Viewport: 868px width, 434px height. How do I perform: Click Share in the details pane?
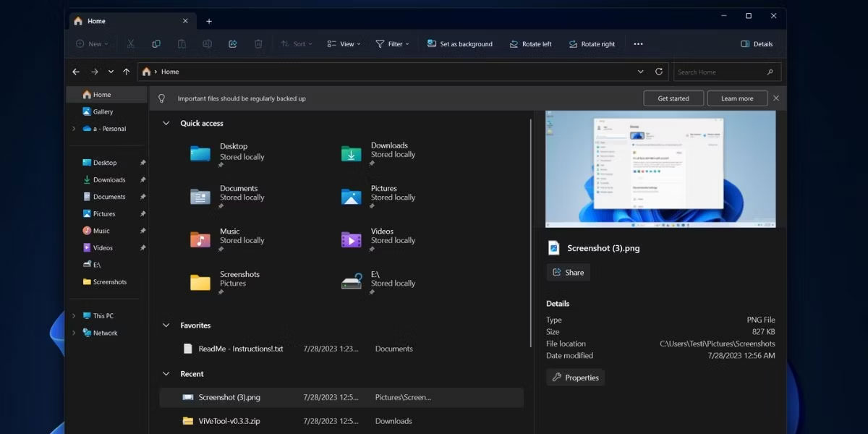[568, 273]
